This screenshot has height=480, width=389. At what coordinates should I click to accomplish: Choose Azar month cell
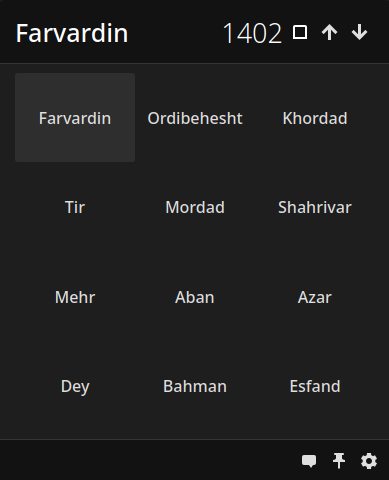coord(315,297)
